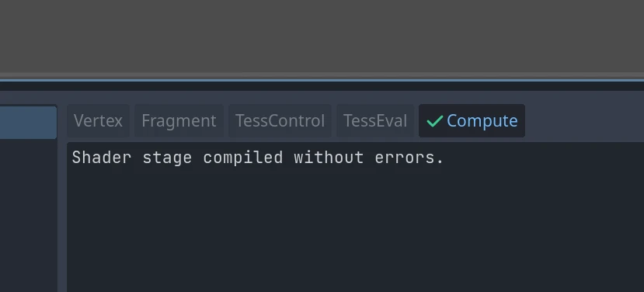
Task: Click the gray viewport area above the panel
Action: coord(322,37)
